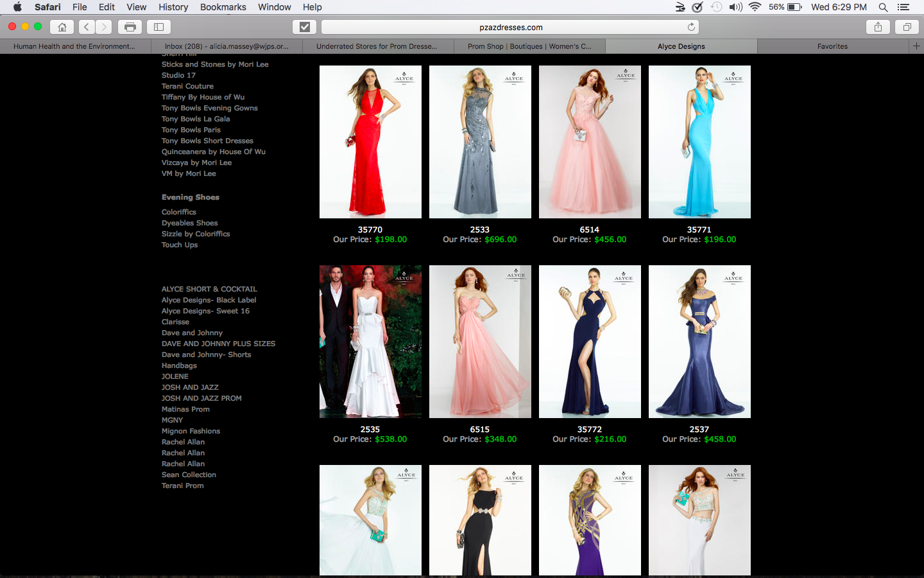Open ALYCE SHORT & COCKTAIL link
Image resolution: width=924 pixels, height=578 pixels.
[209, 289]
